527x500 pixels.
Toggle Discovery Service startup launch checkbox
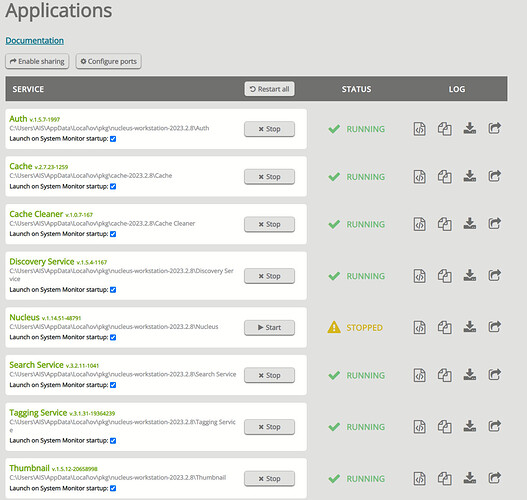coord(113,290)
